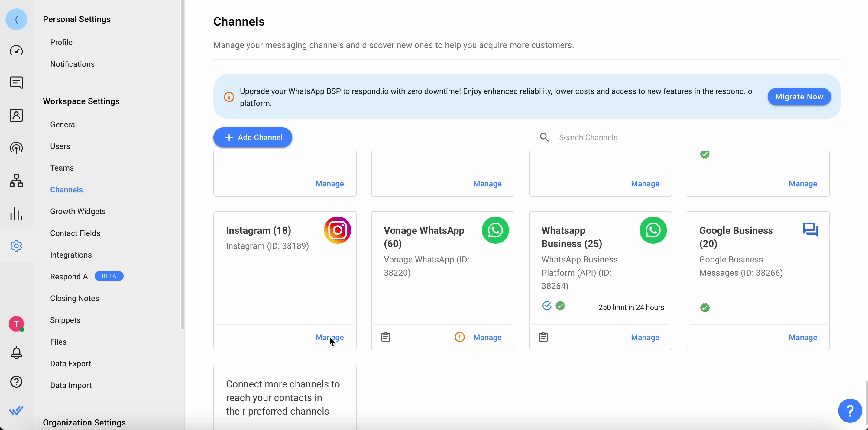
Task: Open the Respond AI beta settings
Action: (x=70, y=277)
